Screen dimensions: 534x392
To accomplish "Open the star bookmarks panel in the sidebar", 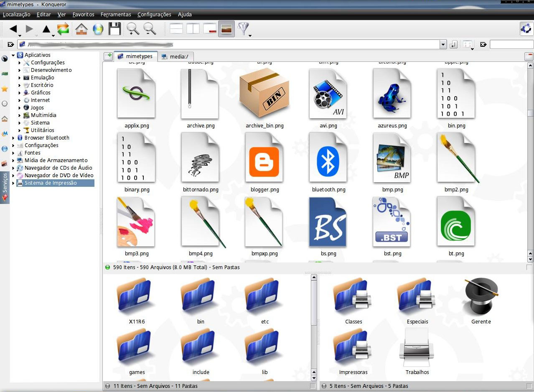I will [x=5, y=89].
